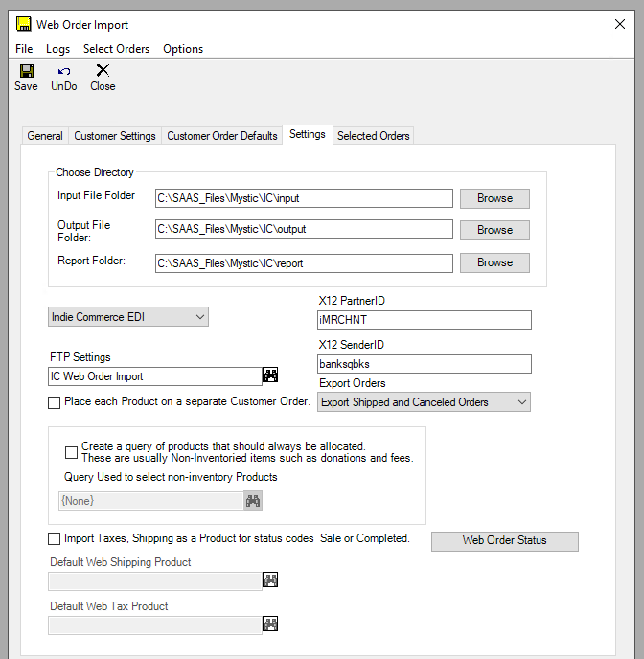Click the X12 SenderID label

coord(351,345)
